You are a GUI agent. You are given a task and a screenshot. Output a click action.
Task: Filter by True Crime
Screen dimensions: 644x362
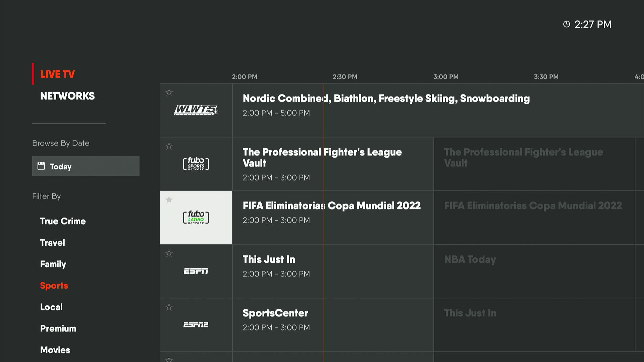63,221
